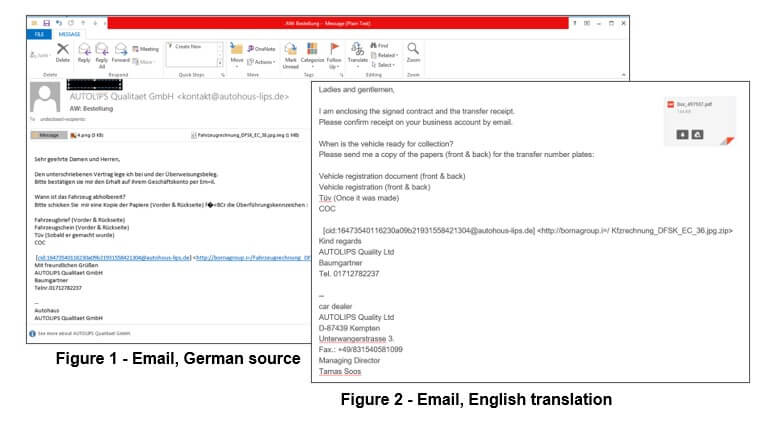Image resolution: width=782 pixels, height=435 pixels.
Task: Click the PDF file icon in Figure 2
Action: pos(671,104)
